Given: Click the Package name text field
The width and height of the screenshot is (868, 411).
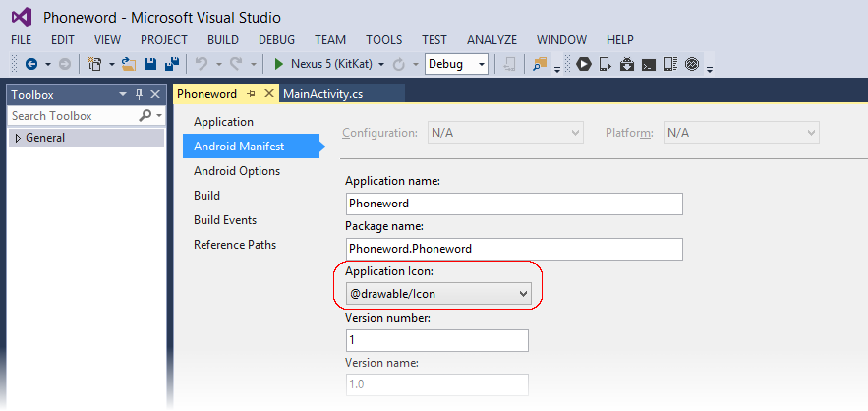Looking at the screenshot, I should (x=514, y=249).
